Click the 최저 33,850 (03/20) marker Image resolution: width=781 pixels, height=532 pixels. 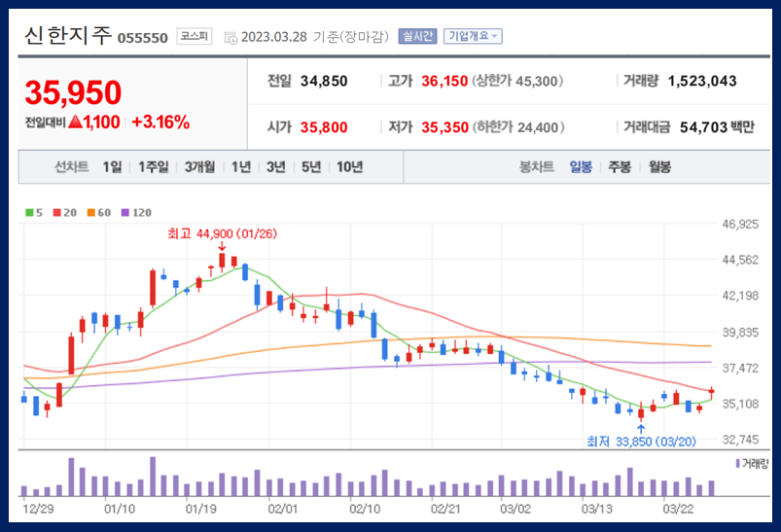pyautogui.click(x=641, y=442)
